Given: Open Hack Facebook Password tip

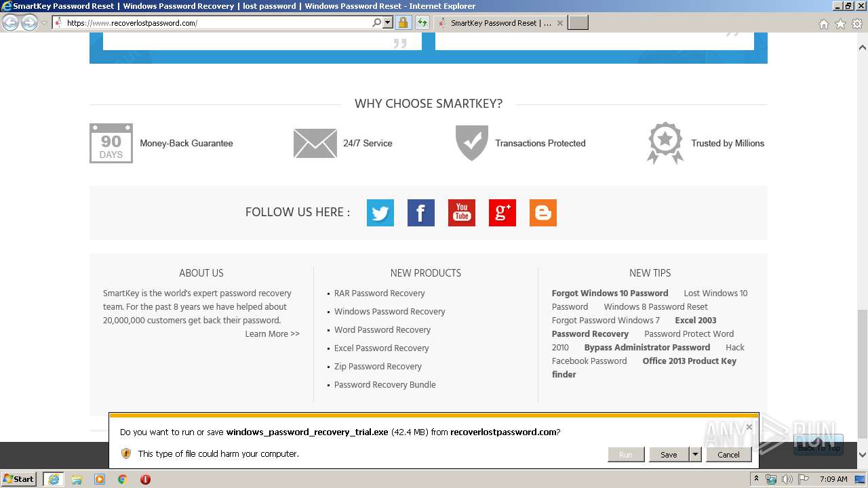Looking at the screenshot, I should point(648,354).
